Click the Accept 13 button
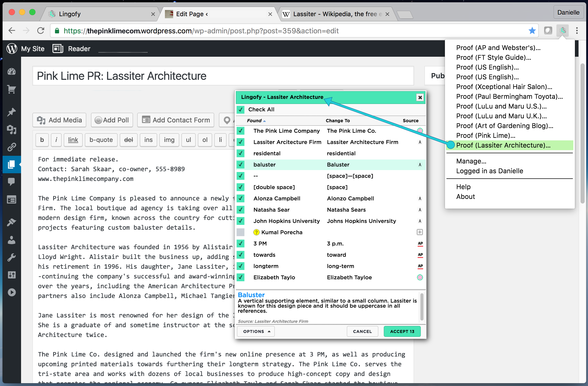The height and width of the screenshot is (386, 588). click(x=402, y=331)
